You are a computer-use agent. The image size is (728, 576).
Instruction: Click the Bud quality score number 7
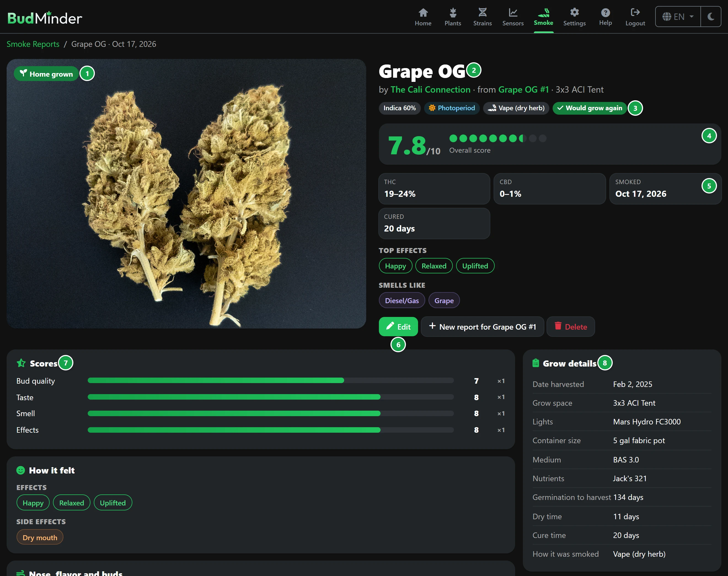[476, 381]
